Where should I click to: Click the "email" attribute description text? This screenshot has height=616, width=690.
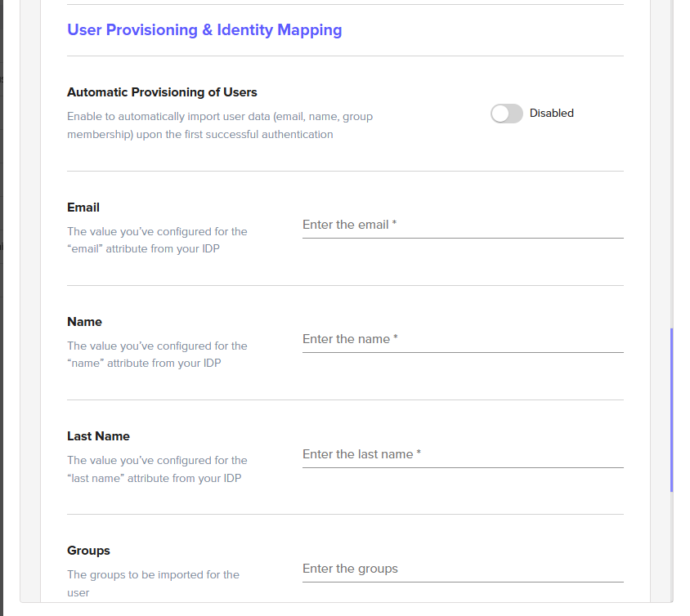[157, 240]
